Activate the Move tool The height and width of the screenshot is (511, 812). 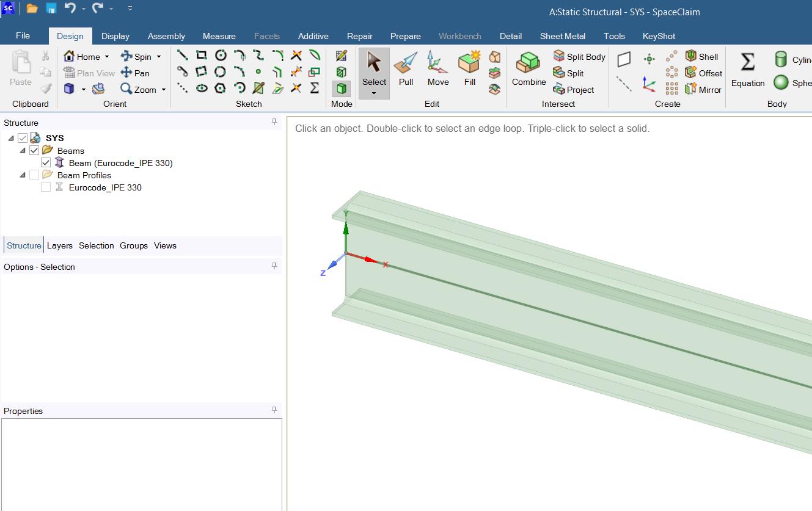pyautogui.click(x=437, y=69)
